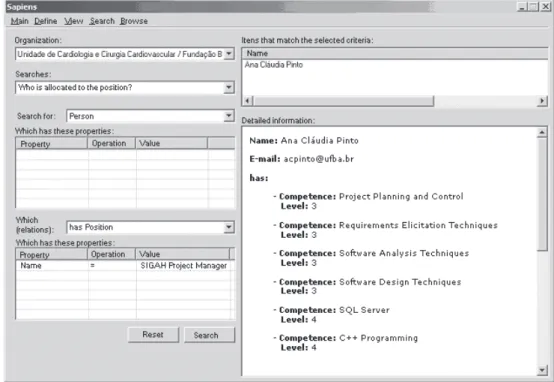554x382 pixels.
Task: Click the Project Planning and Control competence
Action: click(401, 196)
